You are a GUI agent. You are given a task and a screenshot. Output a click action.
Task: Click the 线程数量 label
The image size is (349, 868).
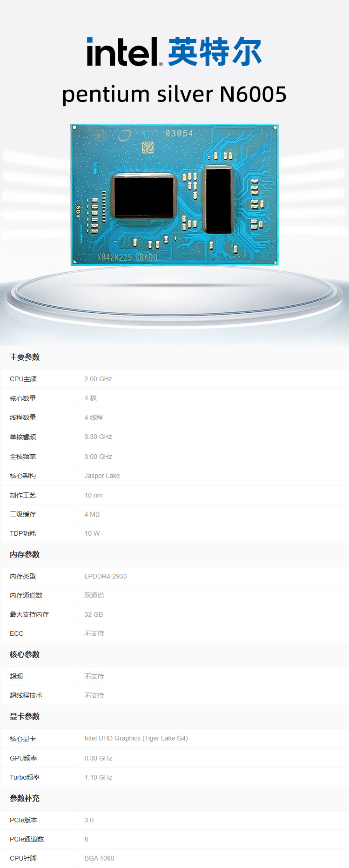(x=23, y=417)
